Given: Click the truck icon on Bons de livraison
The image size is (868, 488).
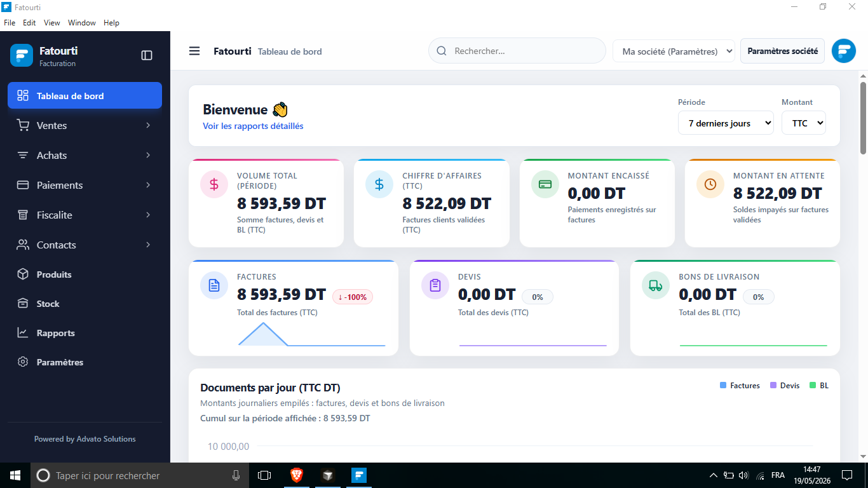Looking at the screenshot, I should click(x=656, y=285).
